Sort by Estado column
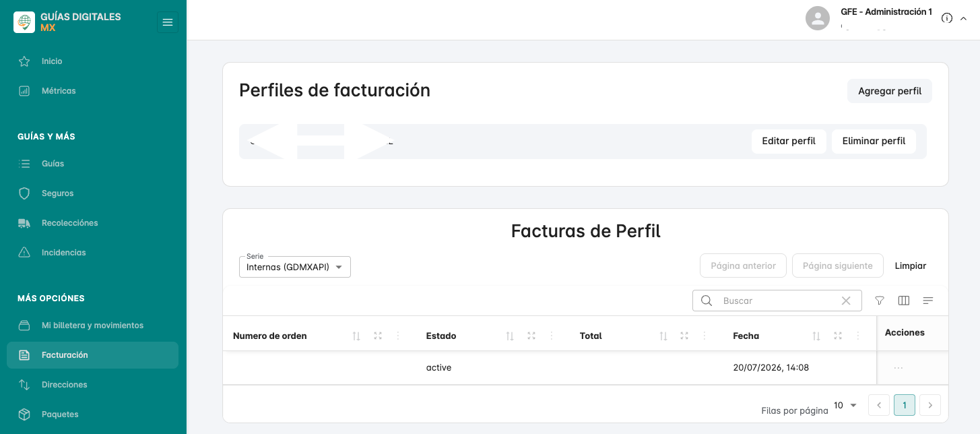 (511, 336)
